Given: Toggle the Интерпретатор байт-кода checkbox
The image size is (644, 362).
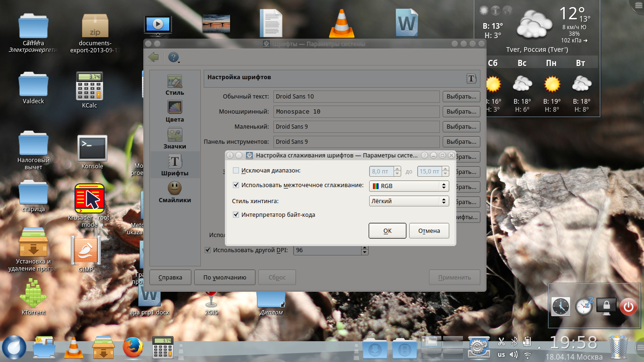Looking at the screenshot, I should (236, 214).
